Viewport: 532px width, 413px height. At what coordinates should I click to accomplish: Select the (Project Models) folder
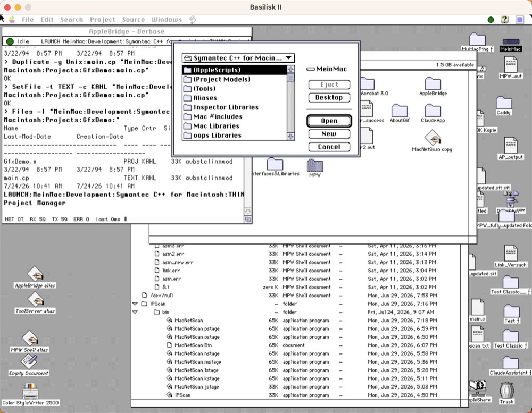pos(235,79)
